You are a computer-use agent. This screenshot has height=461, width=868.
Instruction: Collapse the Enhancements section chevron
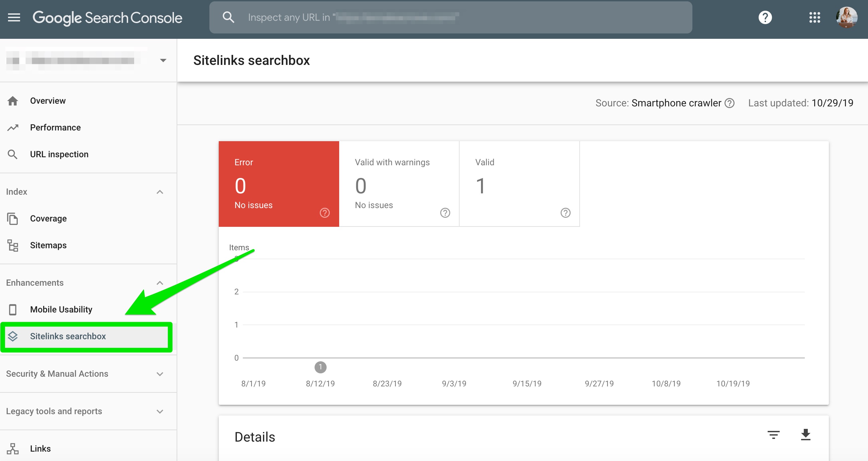(x=160, y=283)
